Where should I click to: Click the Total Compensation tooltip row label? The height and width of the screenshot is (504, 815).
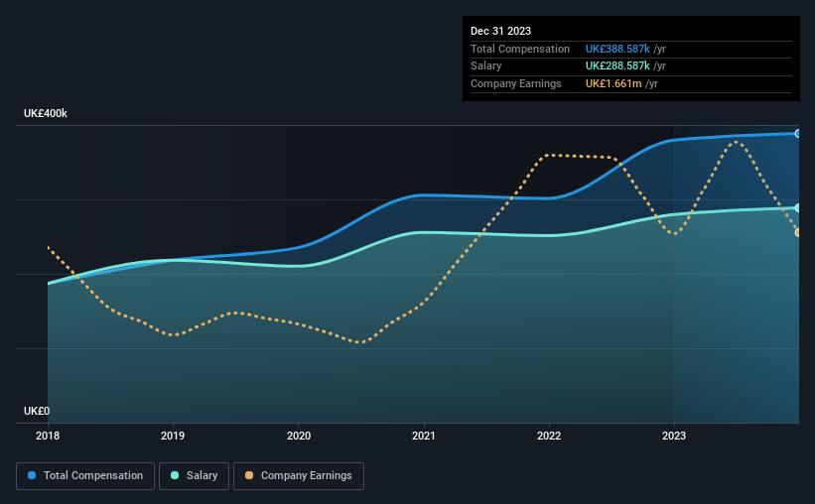(x=520, y=49)
